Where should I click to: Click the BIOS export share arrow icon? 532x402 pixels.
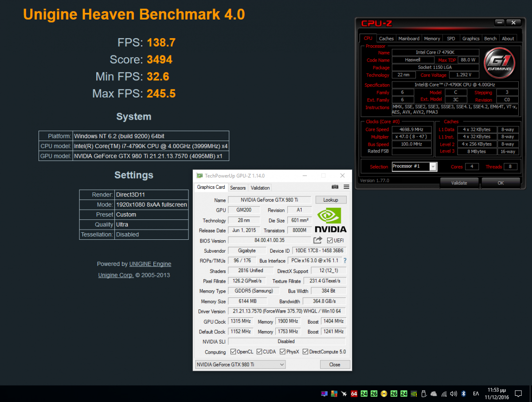coord(317,240)
